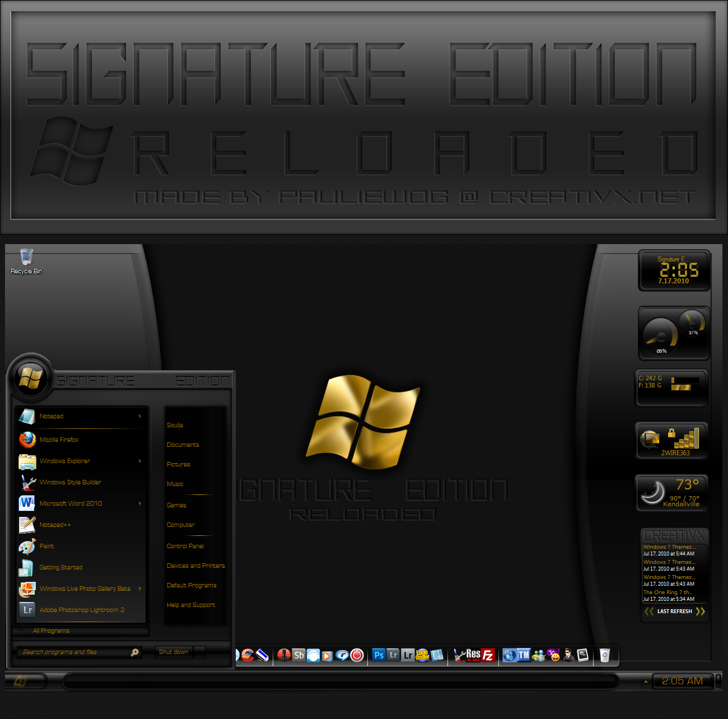Open Soundbooth (Sb) from the dock
The width and height of the screenshot is (728, 719).
[299, 655]
